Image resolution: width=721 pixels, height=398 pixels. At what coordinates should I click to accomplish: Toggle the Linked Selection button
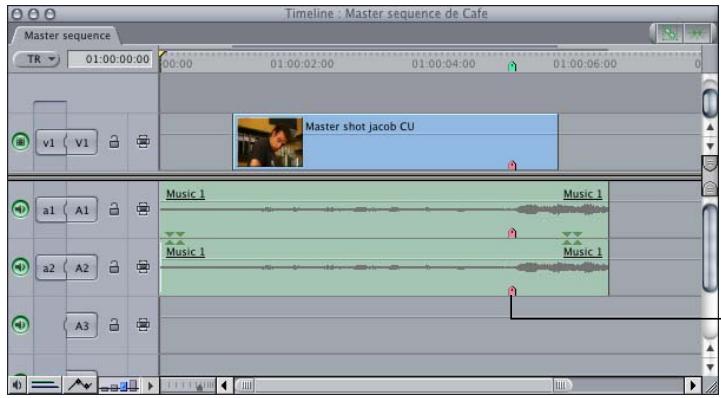tap(669, 34)
